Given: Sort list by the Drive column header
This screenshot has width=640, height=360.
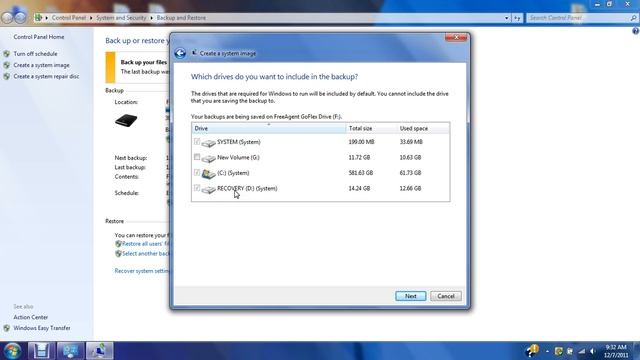Looking at the screenshot, I should [x=269, y=128].
